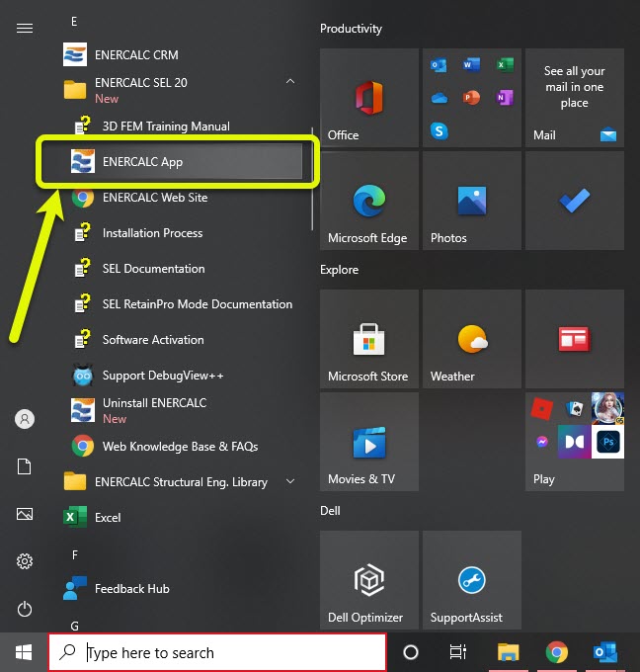Launch Dell Optimizer tile
This screenshot has height=672, width=640.
(368, 580)
